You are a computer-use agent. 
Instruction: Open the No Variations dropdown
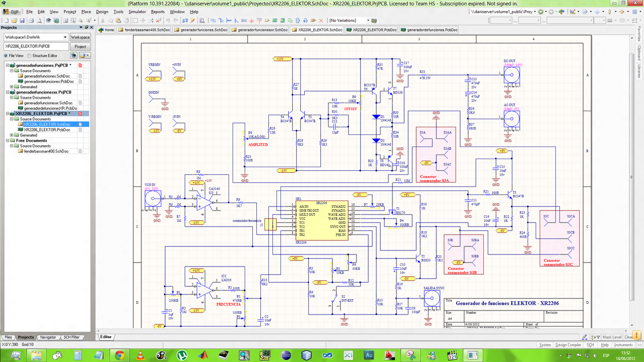click(x=368, y=21)
